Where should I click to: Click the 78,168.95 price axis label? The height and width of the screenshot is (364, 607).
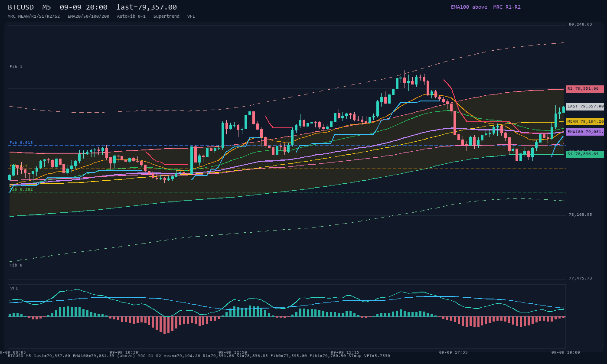tap(580, 214)
